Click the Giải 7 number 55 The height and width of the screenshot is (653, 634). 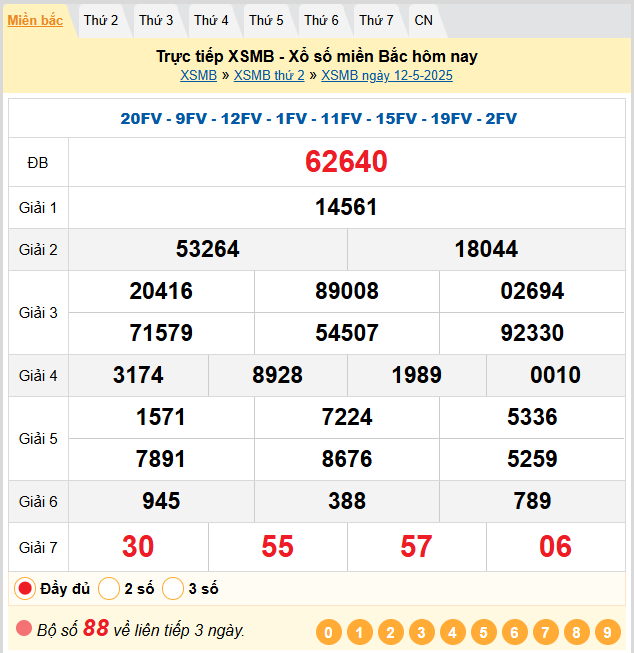(x=277, y=546)
